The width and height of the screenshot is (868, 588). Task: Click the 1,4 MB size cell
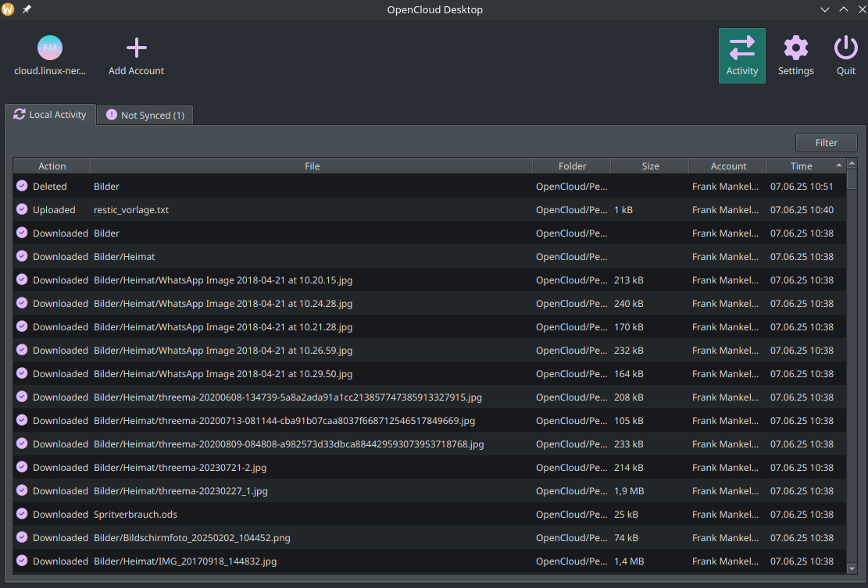(629, 561)
